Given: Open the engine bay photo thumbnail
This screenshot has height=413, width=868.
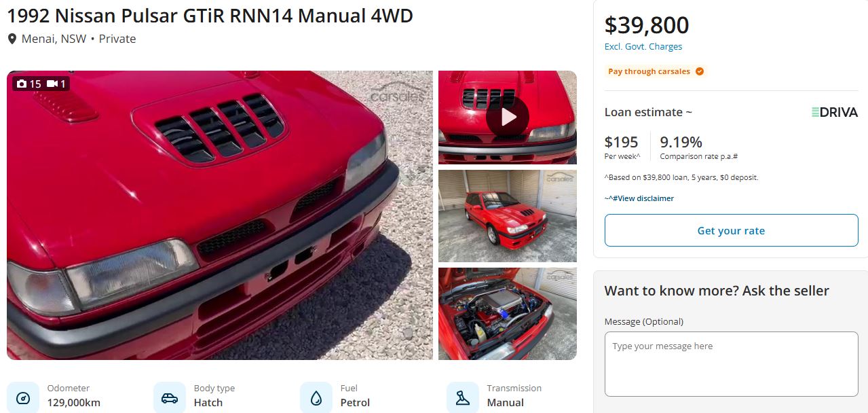Looking at the screenshot, I should pos(508,314).
